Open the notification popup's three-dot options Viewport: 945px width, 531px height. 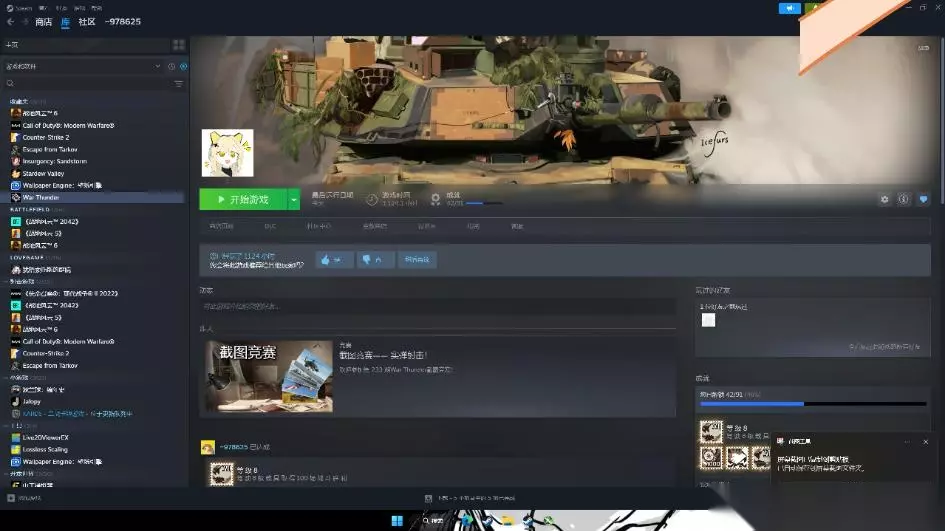pyautogui.click(x=908, y=442)
